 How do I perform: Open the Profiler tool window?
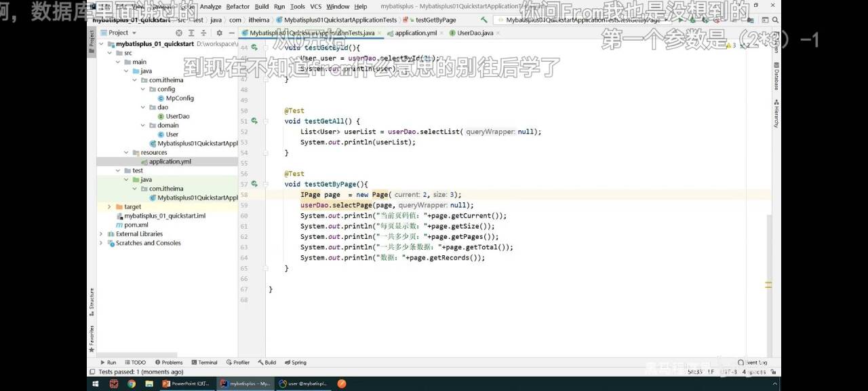pyautogui.click(x=238, y=362)
